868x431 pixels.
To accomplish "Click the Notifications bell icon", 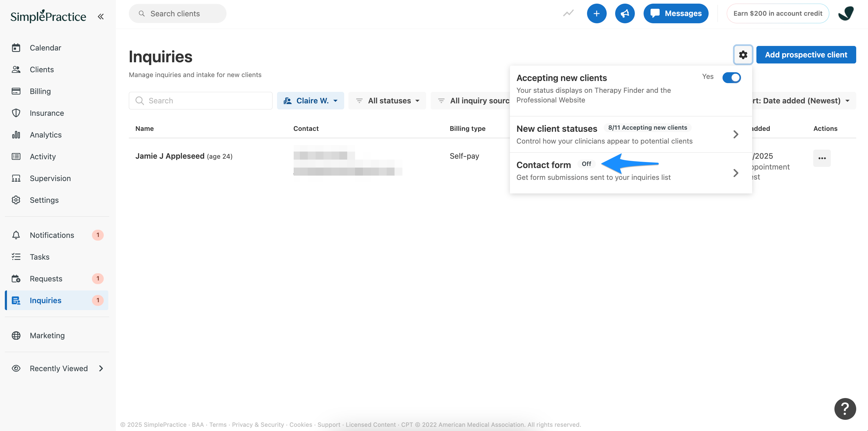I will (x=16, y=235).
